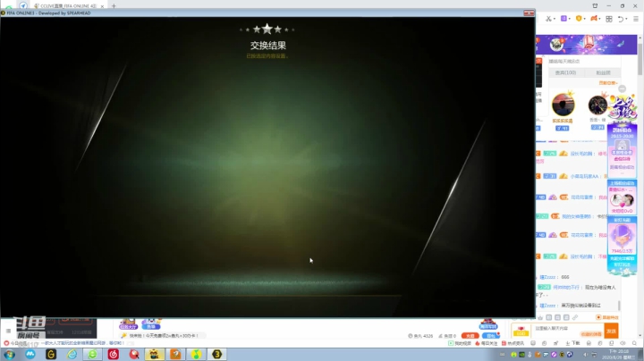Expand the dropdown arrow next to game controller
Viewport: 644px width, 361px height.
pyautogui.click(x=599, y=19)
